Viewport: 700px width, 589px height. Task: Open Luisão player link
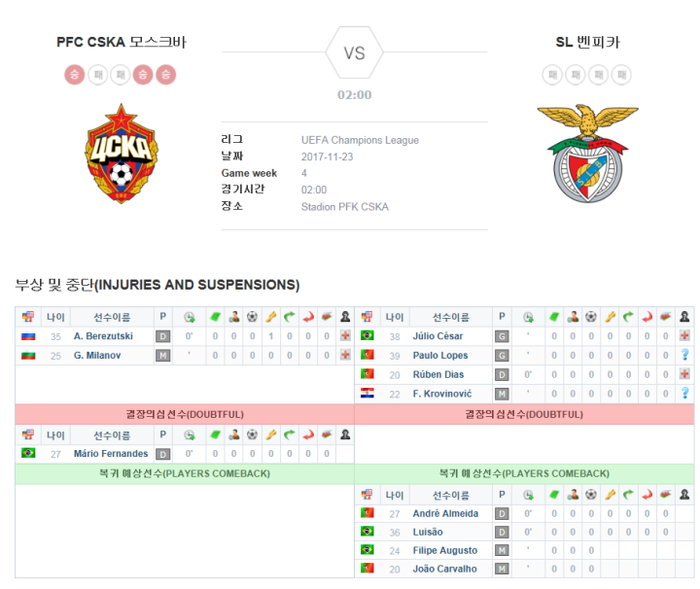click(428, 532)
